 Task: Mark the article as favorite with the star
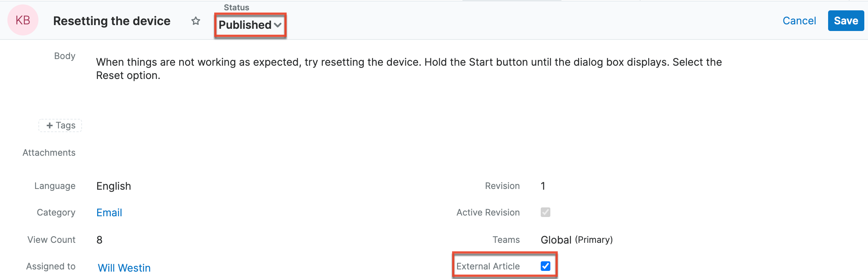point(196,21)
